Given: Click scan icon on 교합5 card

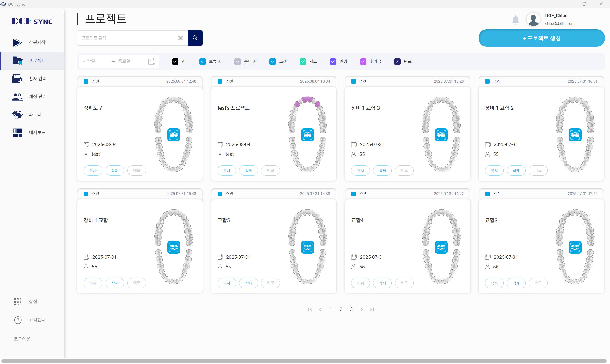Looking at the screenshot, I should (x=307, y=247).
